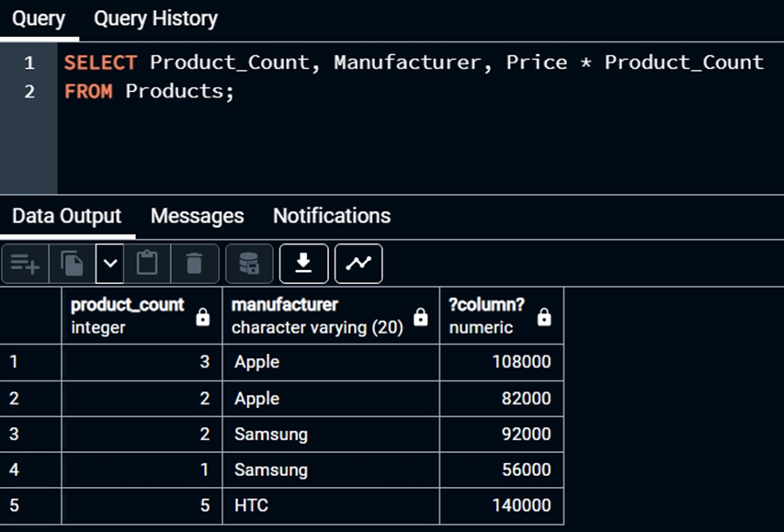Screen dimensions: 784x532
Task: Expand the copy options dropdown arrow
Action: (x=110, y=265)
